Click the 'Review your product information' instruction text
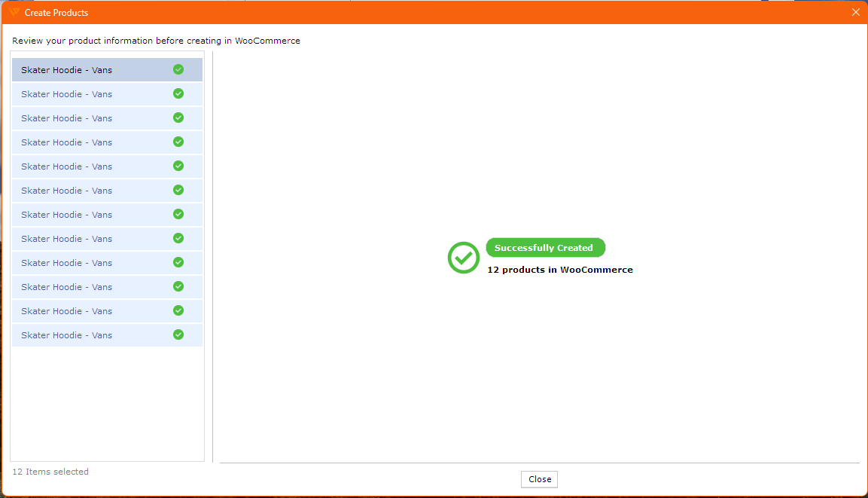The image size is (868, 498). coord(156,41)
